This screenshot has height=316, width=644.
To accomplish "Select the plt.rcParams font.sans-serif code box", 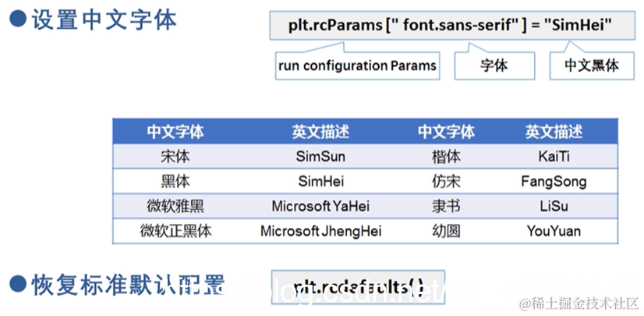I will [x=452, y=26].
